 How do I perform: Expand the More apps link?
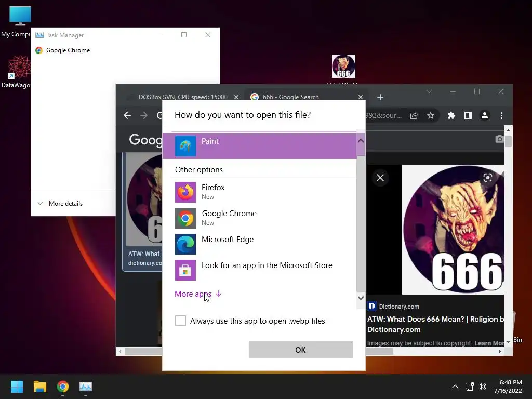(198, 294)
